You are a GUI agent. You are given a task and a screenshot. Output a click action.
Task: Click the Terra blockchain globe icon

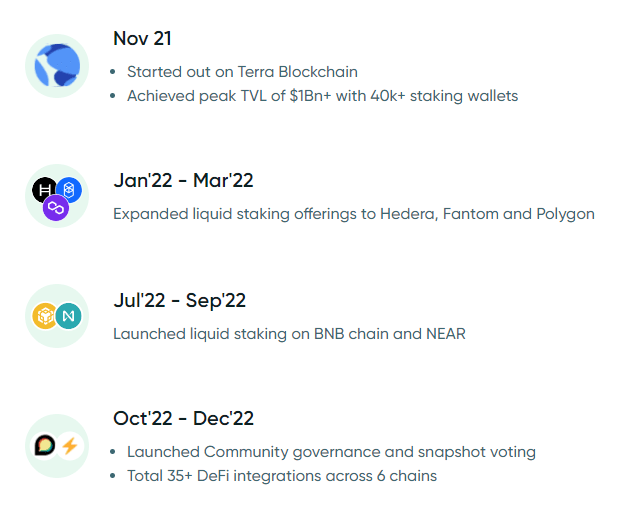57,66
